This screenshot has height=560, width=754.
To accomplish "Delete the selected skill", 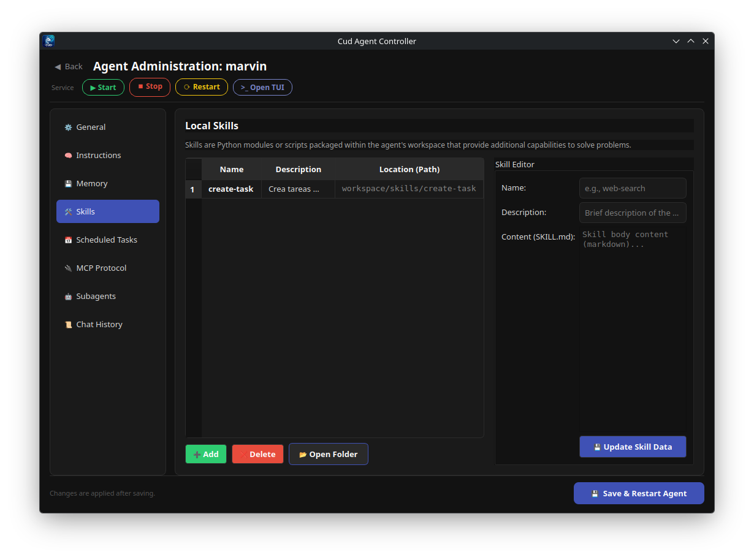I will coord(257,454).
